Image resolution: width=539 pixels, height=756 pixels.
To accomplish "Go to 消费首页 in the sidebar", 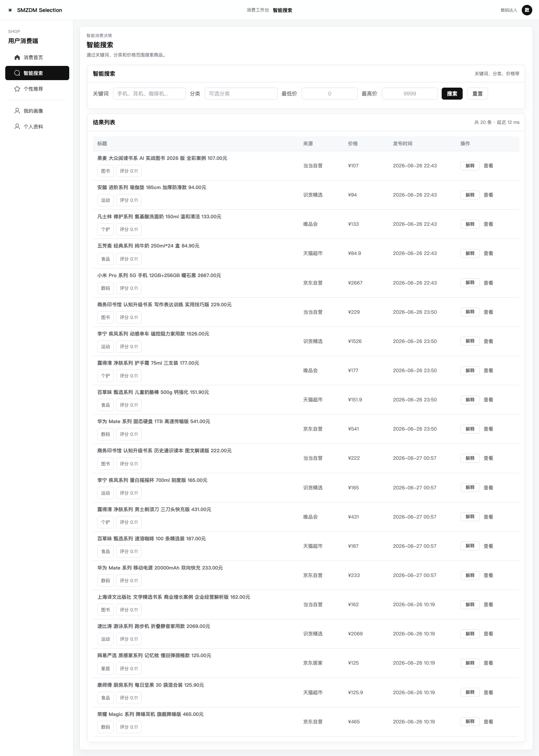I will (x=37, y=57).
